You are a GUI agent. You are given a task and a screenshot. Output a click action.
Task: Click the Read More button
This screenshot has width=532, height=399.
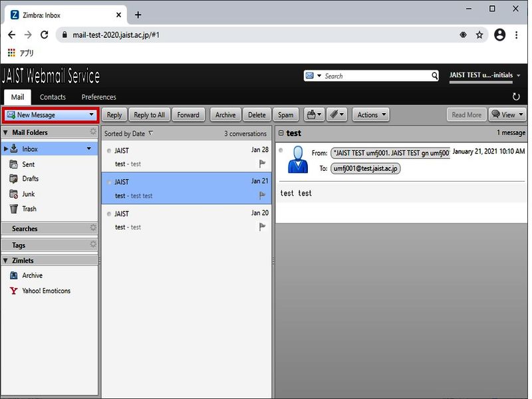467,115
